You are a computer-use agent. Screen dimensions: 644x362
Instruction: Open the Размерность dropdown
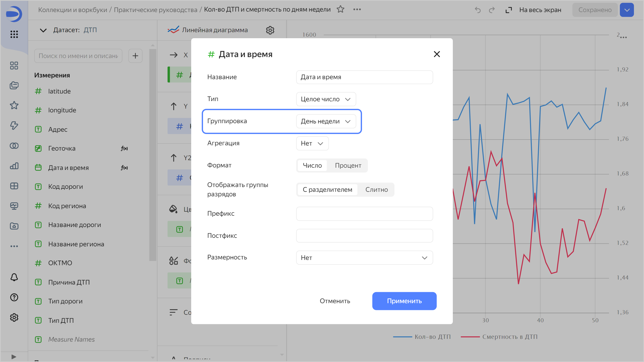(364, 258)
